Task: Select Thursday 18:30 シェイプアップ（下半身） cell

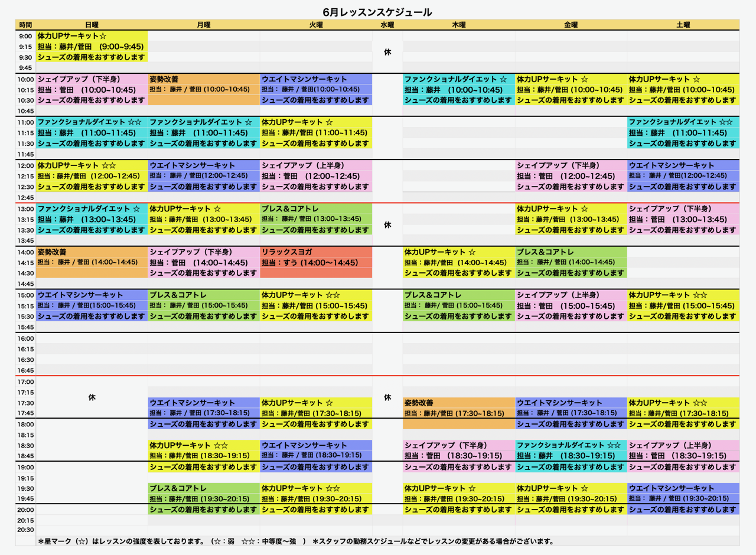Action: pos(459,445)
